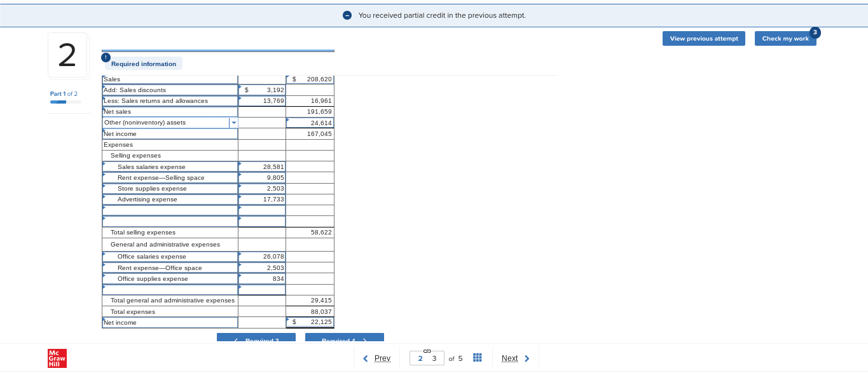The image size is (868, 373).
Task: Click Total general and administrative expenses label
Action: pyautogui.click(x=172, y=301)
